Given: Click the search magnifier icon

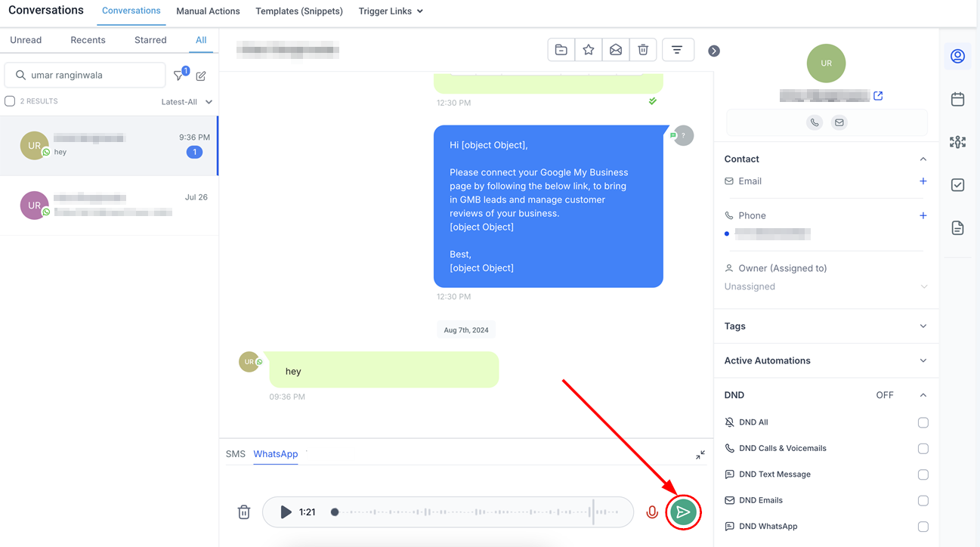Looking at the screenshot, I should [20, 75].
